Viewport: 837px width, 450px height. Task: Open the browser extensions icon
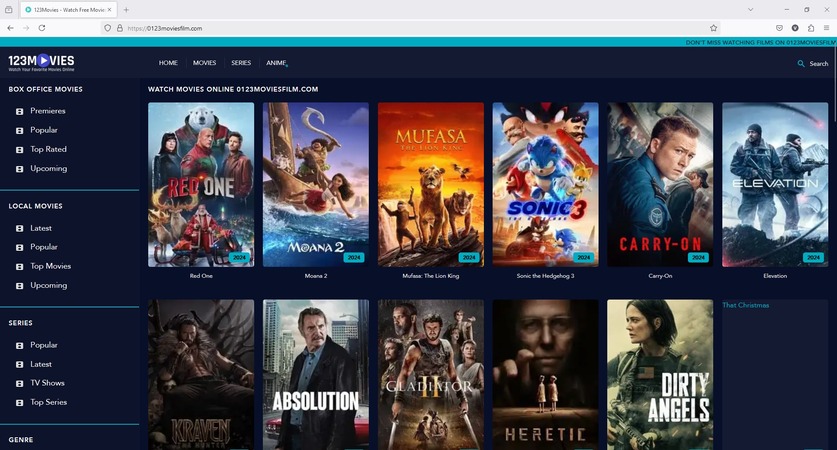tap(811, 28)
